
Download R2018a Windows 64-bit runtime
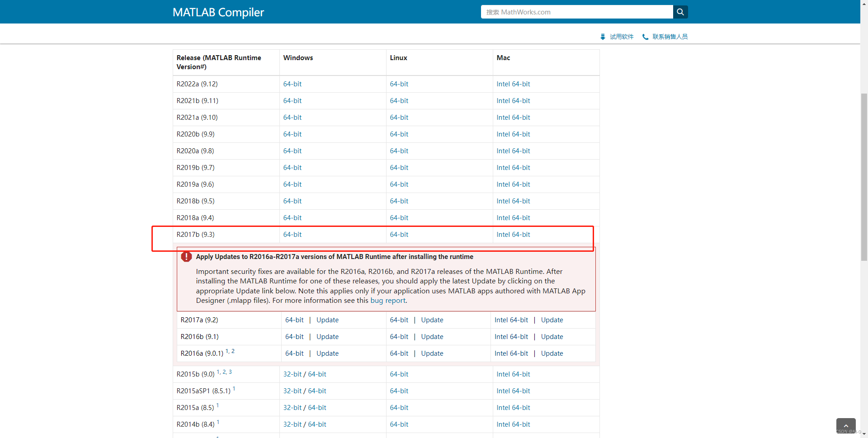point(292,218)
